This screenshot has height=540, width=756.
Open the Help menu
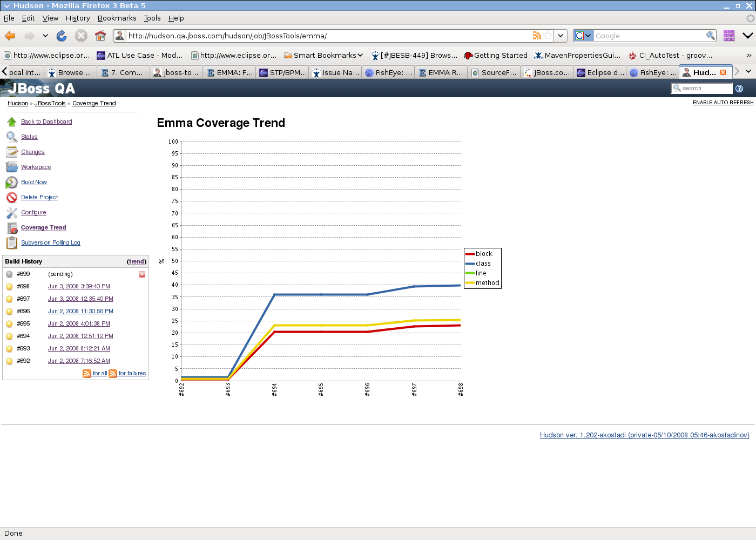click(x=176, y=18)
